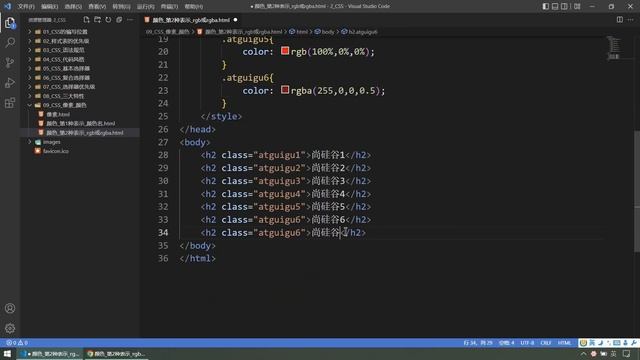Open Run and Debug view
Screen dimensions: 640x360
10,82
